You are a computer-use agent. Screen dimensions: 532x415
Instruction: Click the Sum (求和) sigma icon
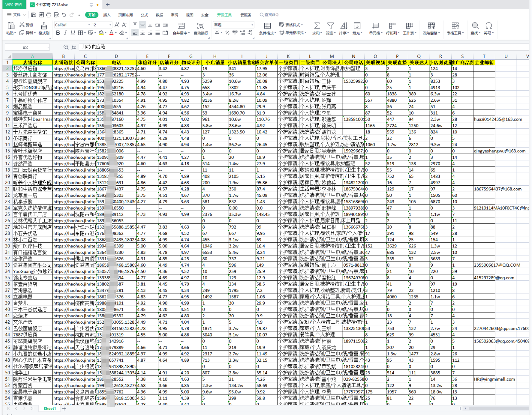(316, 26)
